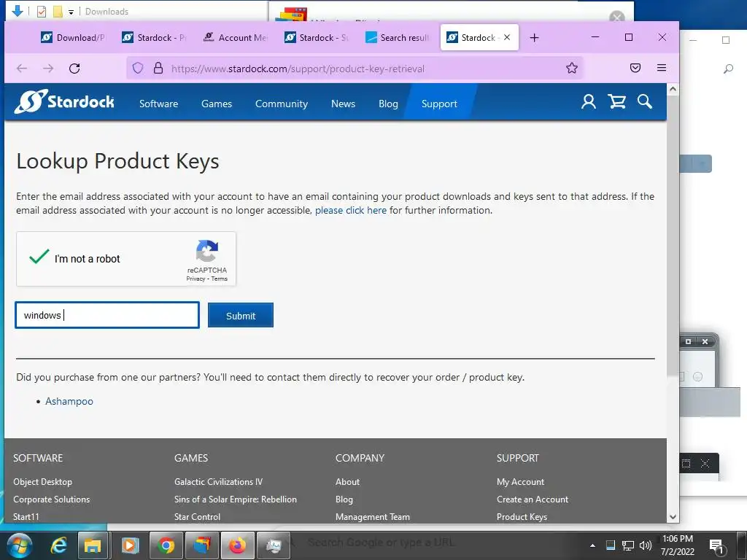Image resolution: width=747 pixels, height=560 pixels.
Task: Open the Save to Pocket icon
Action: pyautogui.click(x=635, y=68)
